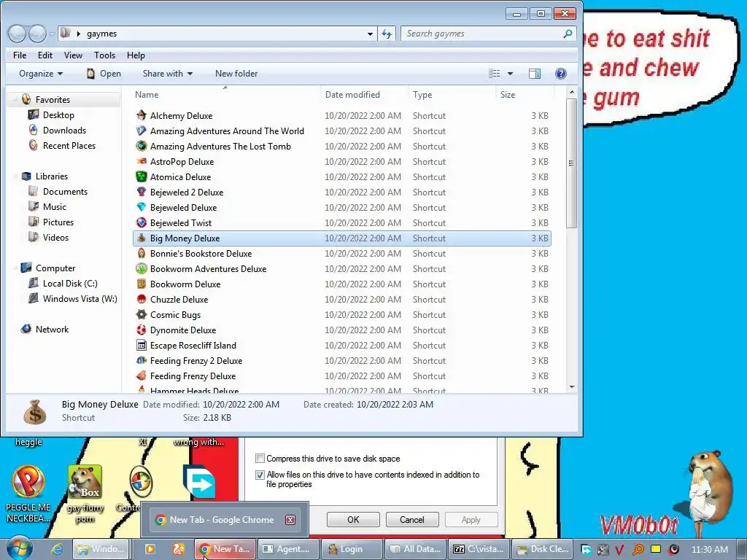Collapse the Libraries tree group

[15, 176]
